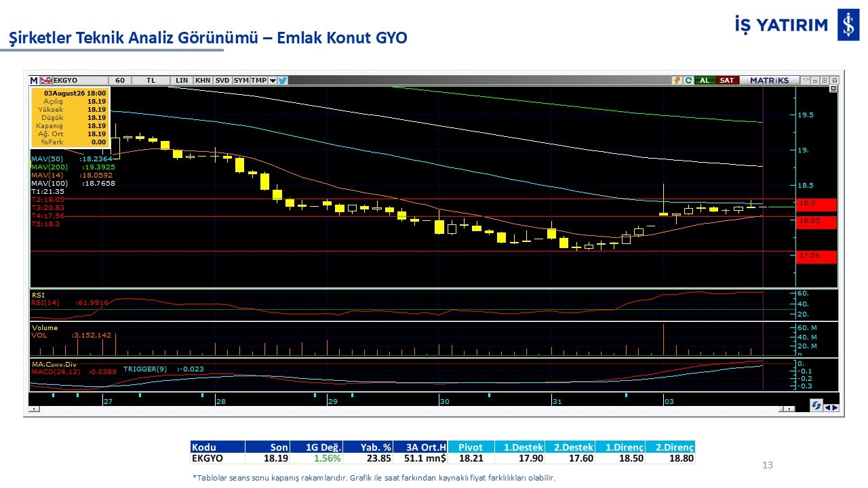Click the Matriks M logo icon
Image resolution: width=868 pixels, height=488 pixels.
33,80
